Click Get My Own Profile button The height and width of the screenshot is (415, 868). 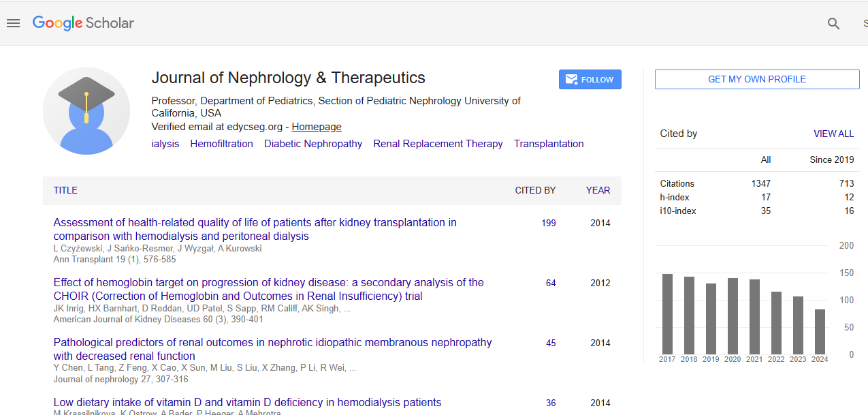point(756,79)
